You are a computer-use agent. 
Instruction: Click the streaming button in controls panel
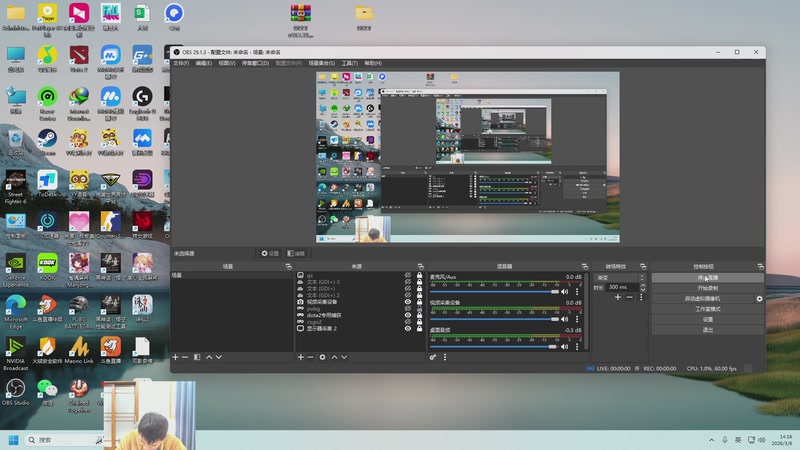click(708, 278)
